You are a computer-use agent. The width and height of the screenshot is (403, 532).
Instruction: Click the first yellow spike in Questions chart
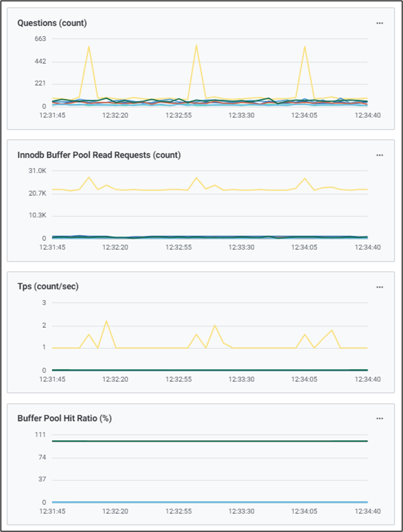(x=88, y=47)
